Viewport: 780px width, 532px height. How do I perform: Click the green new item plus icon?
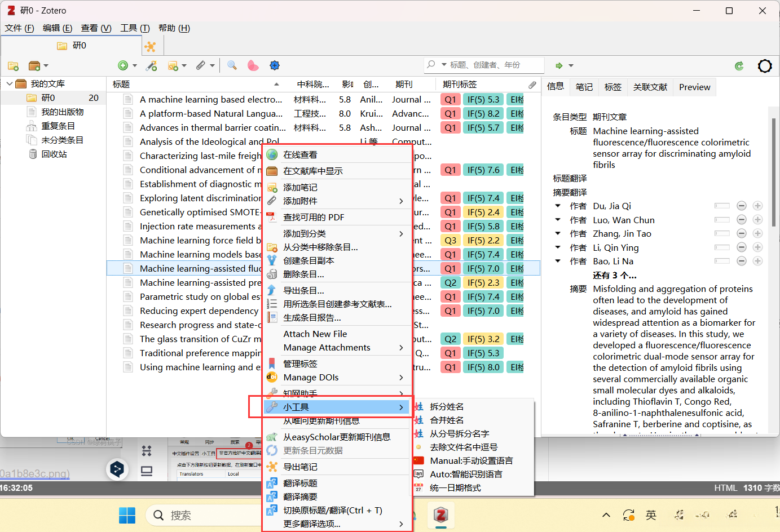point(123,66)
